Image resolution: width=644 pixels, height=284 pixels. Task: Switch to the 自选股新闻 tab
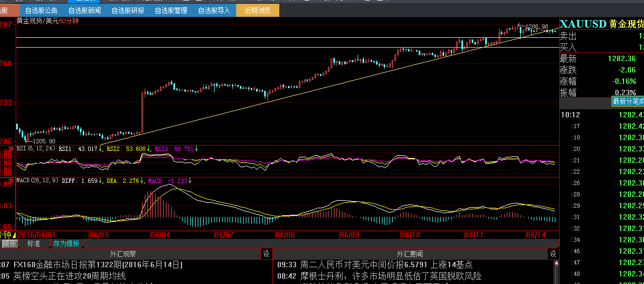84,10
